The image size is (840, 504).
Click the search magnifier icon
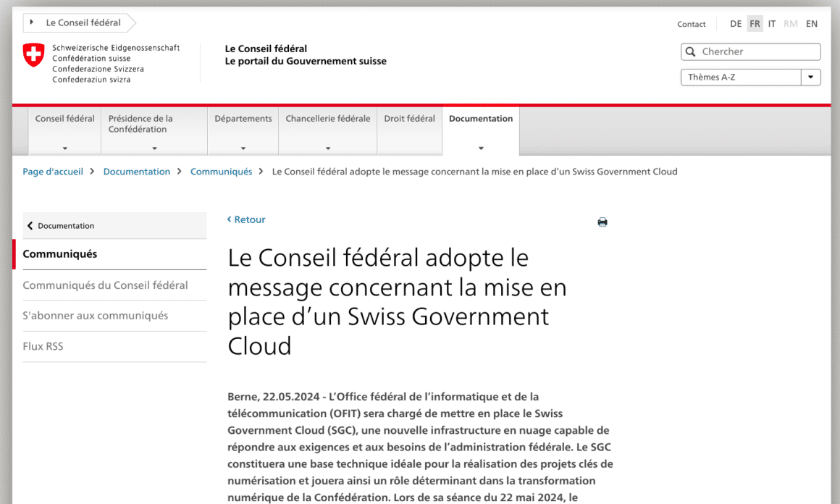pos(691,51)
